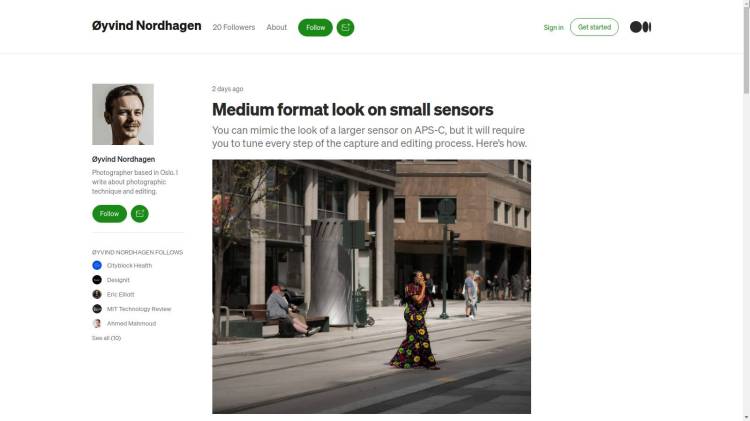Click the street photo article image
This screenshot has width=750, height=421.
tap(371, 286)
